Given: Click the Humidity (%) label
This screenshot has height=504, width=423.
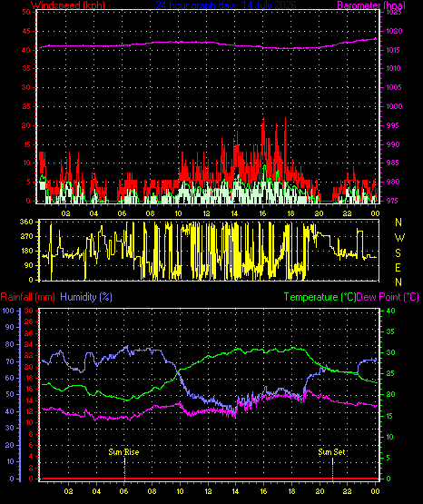Looking at the screenshot, I should click(x=86, y=297).
